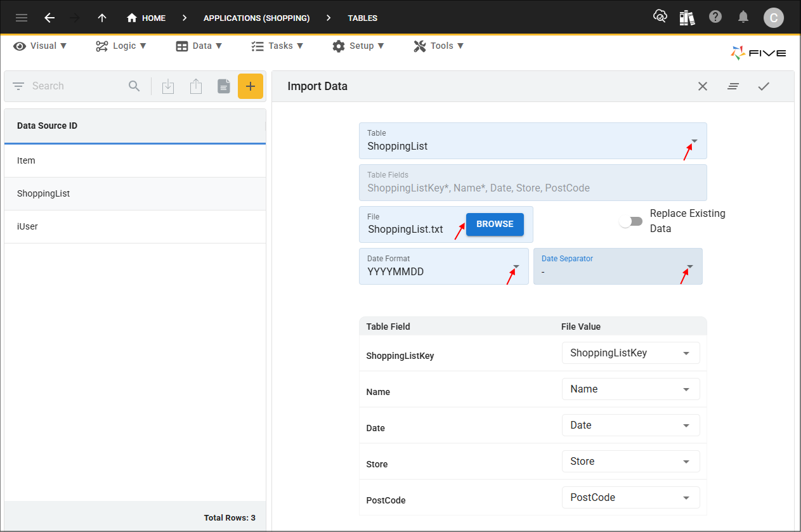Viewport: 801px width, 532px height.
Task: Click the library/books icon in the header
Action: [687, 17]
